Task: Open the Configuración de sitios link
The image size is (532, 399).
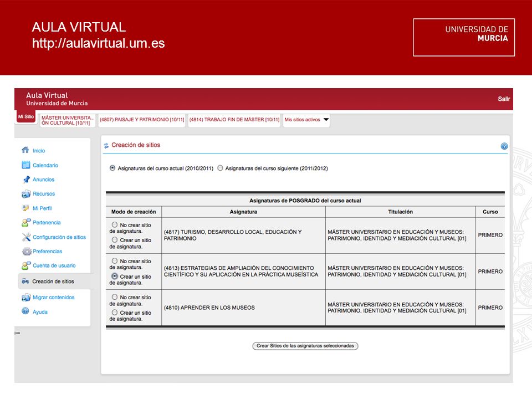Action: [x=59, y=237]
